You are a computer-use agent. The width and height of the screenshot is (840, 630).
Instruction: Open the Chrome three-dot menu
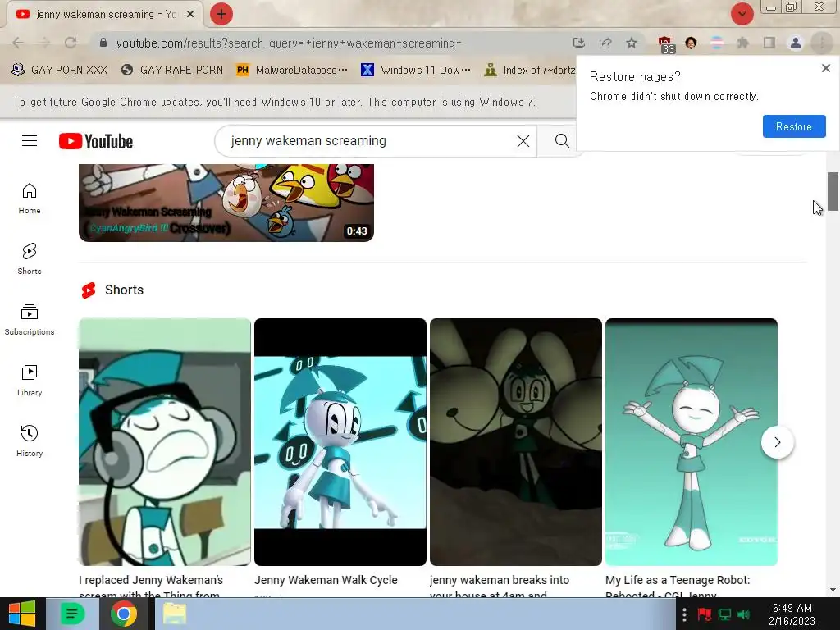822,43
